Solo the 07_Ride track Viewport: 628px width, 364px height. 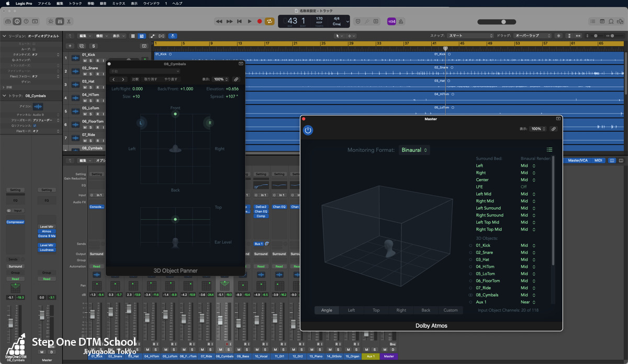(90, 141)
